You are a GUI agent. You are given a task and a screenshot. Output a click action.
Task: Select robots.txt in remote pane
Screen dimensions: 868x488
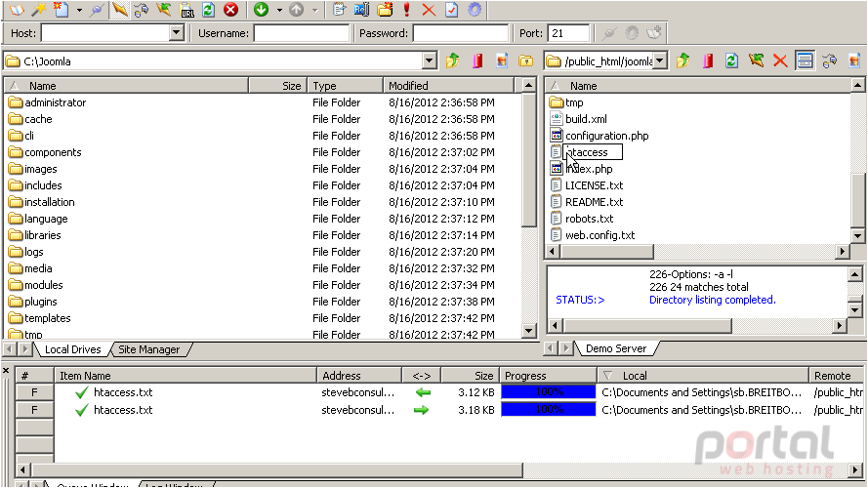click(589, 219)
